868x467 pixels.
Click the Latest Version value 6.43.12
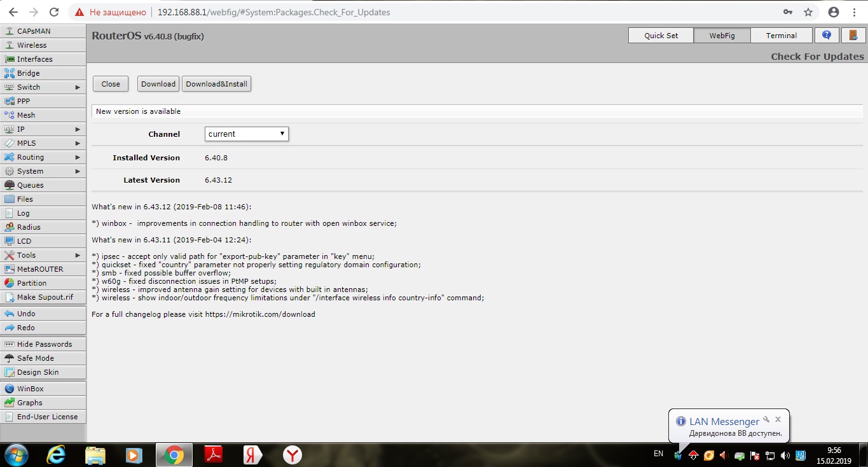tap(218, 180)
